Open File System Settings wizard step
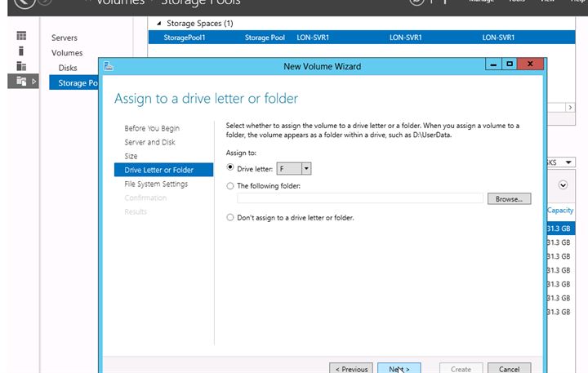Viewport: 588px width, 373px height. click(x=156, y=184)
